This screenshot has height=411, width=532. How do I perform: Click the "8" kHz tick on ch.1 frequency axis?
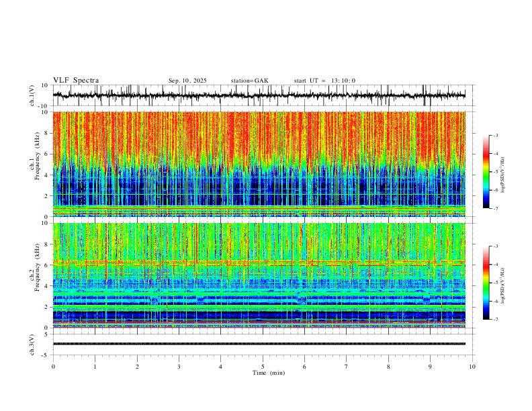(47, 133)
